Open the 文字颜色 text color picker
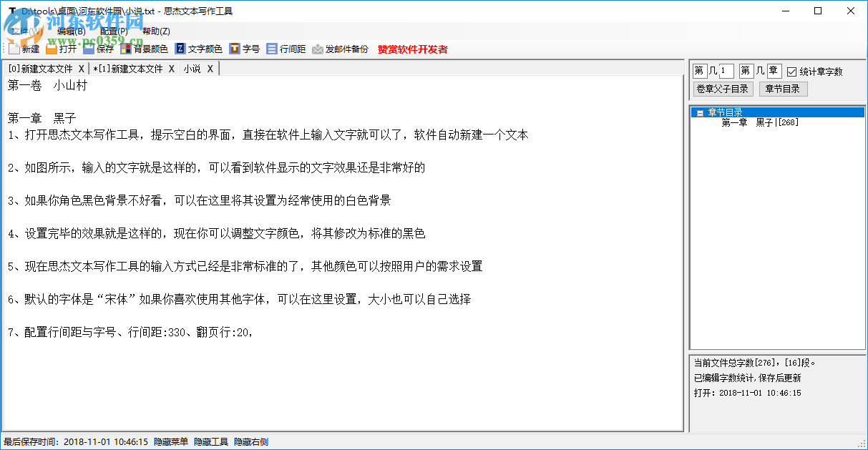Viewport: 868px width, 450px height. 199,49
